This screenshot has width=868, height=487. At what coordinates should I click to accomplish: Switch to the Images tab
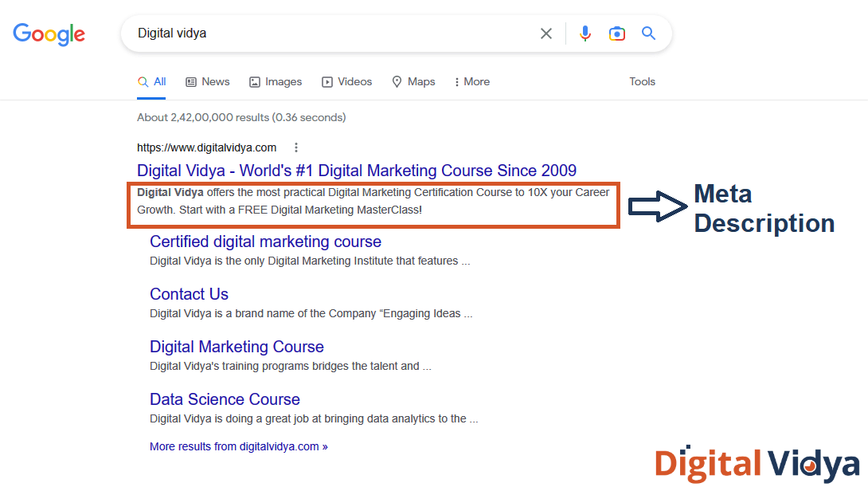(x=276, y=82)
